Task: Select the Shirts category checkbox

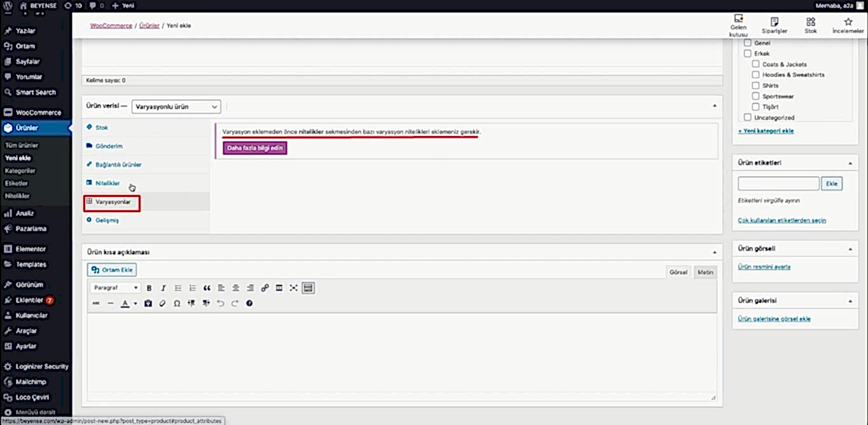Action: tap(756, 86)
